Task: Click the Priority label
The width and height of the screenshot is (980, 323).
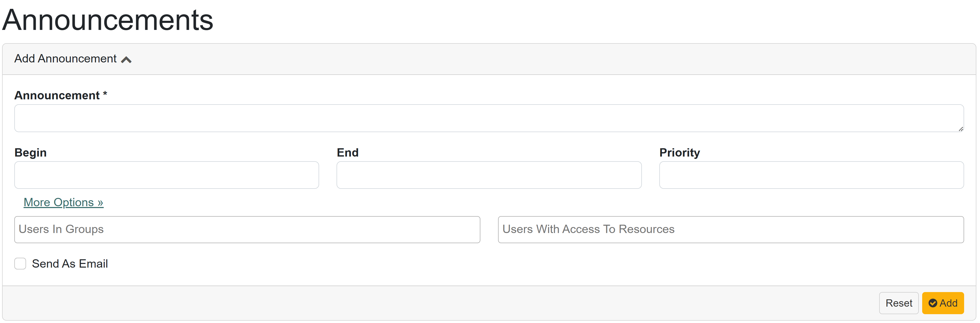Action: pos(679,152)
